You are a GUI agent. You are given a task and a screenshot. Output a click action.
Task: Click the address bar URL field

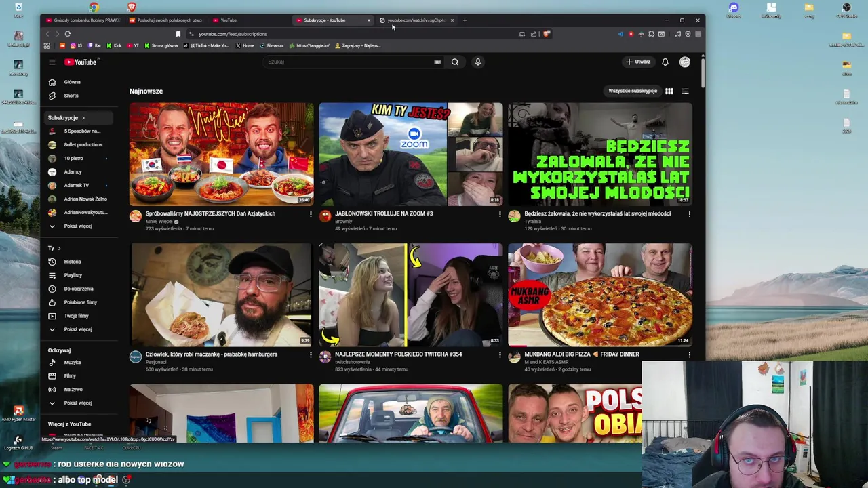[x=353, y=34]
